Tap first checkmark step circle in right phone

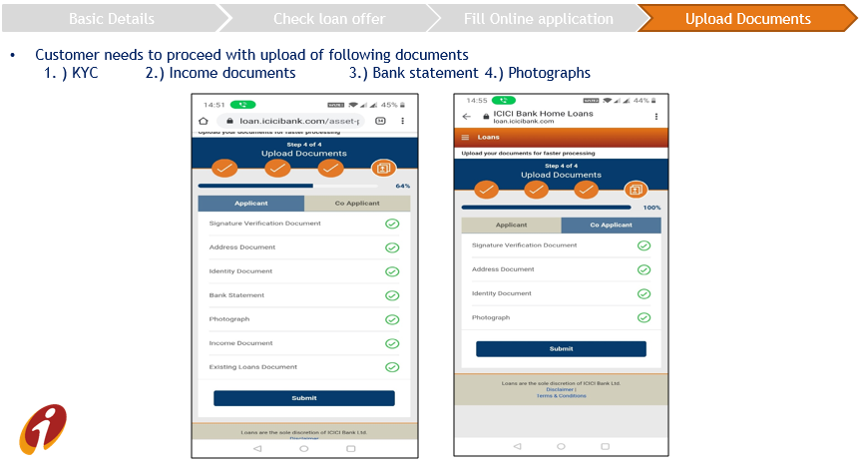tap(486, 190)
